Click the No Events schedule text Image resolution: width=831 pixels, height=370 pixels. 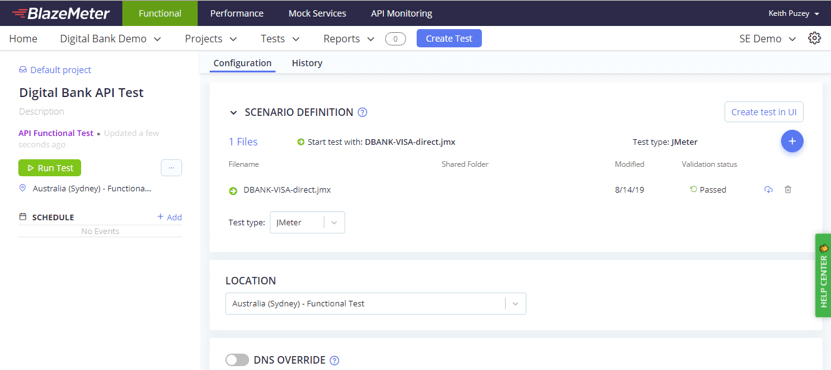click(100, 231)
